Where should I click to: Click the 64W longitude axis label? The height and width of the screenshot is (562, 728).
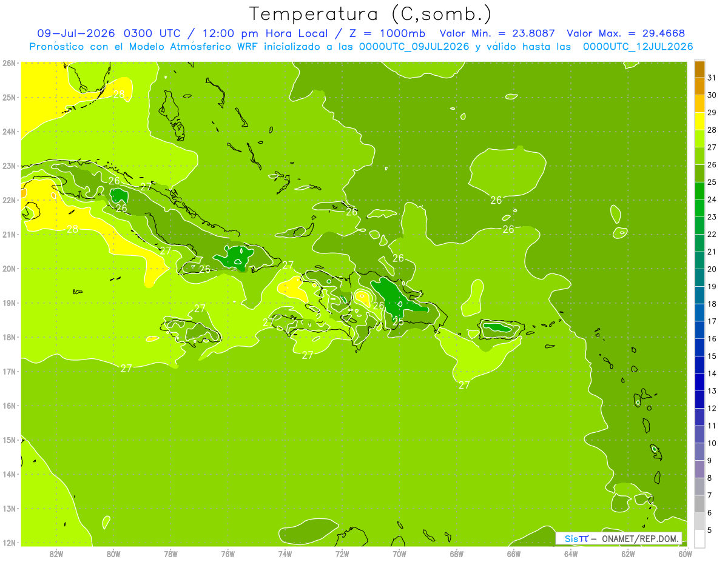tap(571, 554)
